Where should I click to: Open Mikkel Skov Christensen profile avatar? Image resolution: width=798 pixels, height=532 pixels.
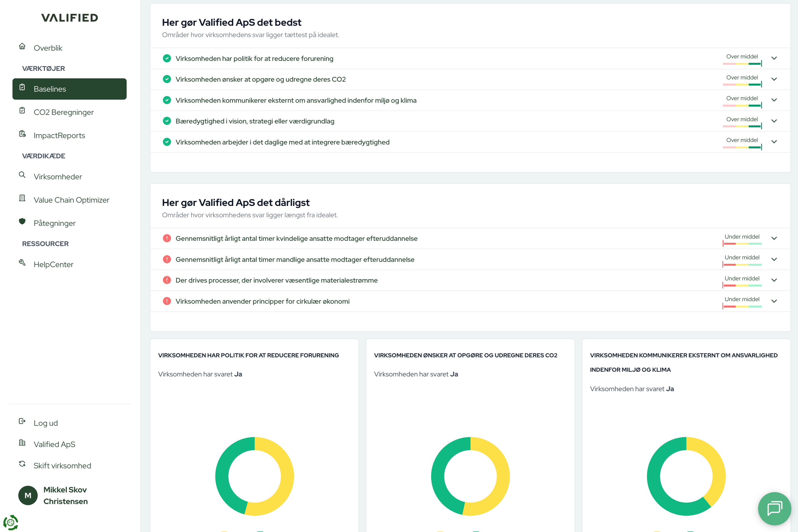click(28, 495)
